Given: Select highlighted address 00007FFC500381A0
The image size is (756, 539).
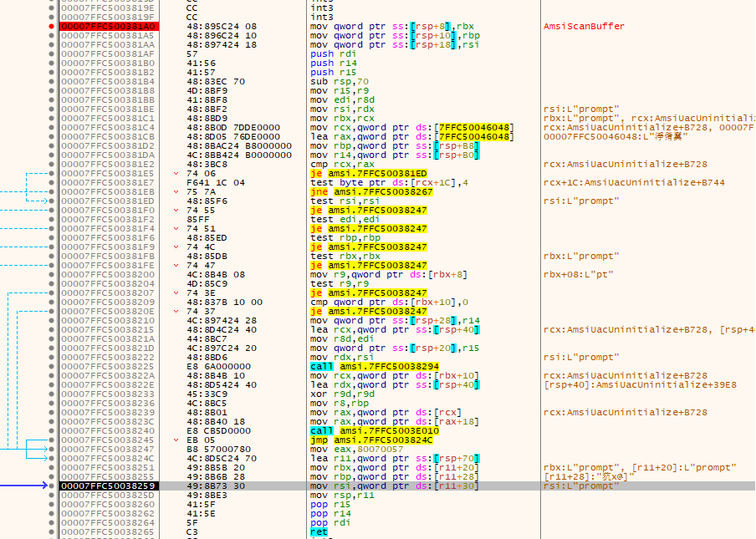Looking at the screenshot, I should (x=109, y=27).
